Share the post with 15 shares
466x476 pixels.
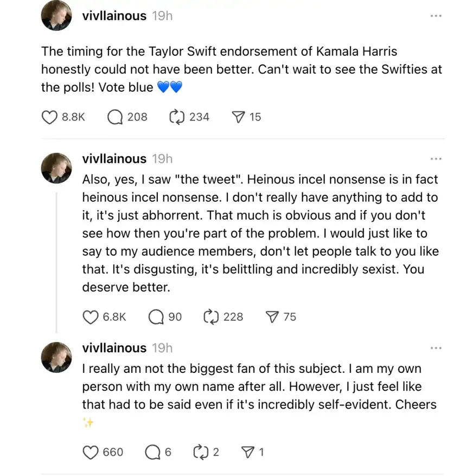pos(238,117)
